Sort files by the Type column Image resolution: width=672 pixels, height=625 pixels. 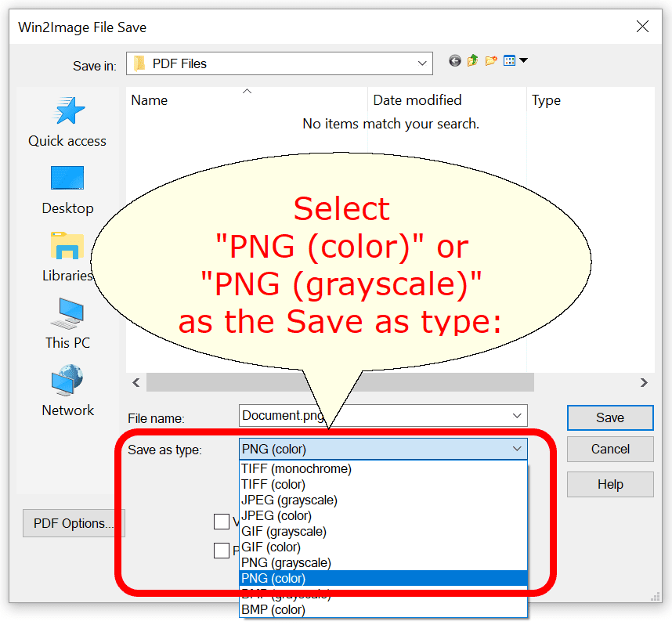(591, 100)
